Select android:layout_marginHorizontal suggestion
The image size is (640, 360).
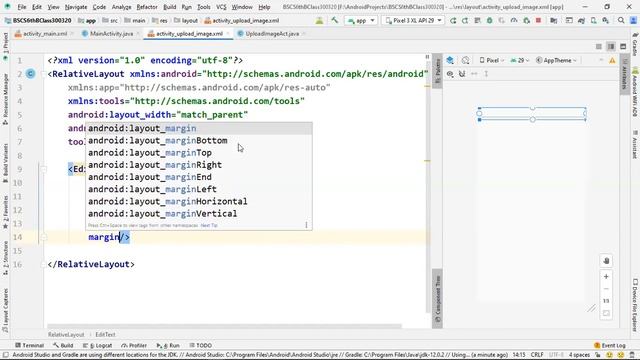pos(199,201)
